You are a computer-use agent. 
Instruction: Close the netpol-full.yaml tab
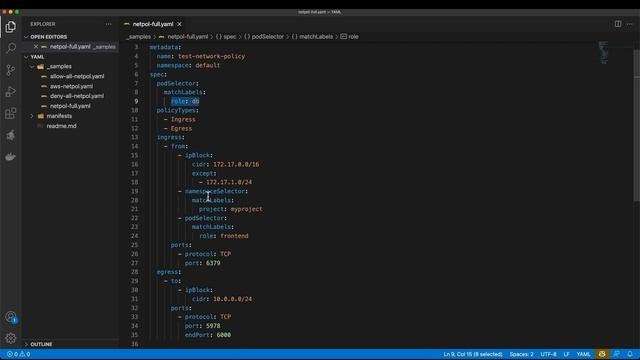coord(179,24)
